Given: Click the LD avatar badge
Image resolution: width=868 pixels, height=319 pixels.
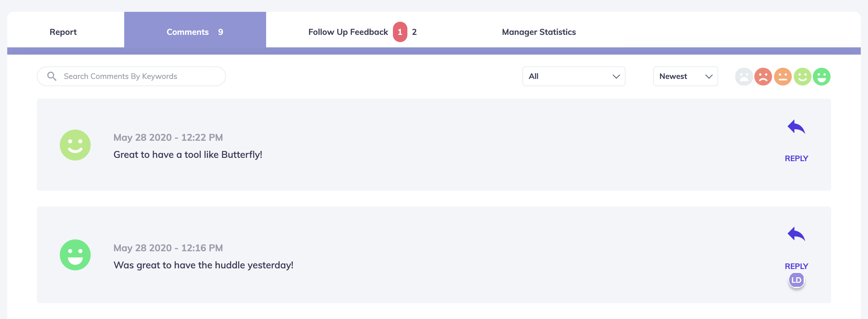Looking at the screenshot, I should [796, 280].
